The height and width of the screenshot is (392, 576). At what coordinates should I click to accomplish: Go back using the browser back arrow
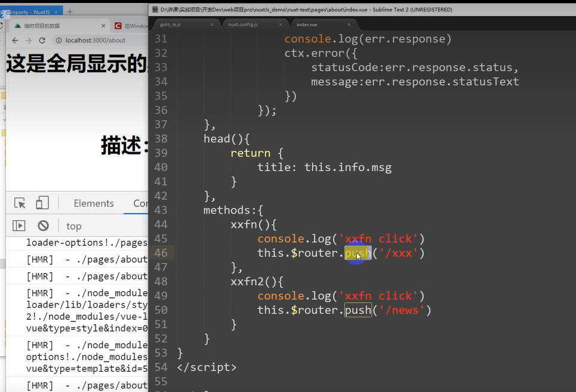pos(14,40)
